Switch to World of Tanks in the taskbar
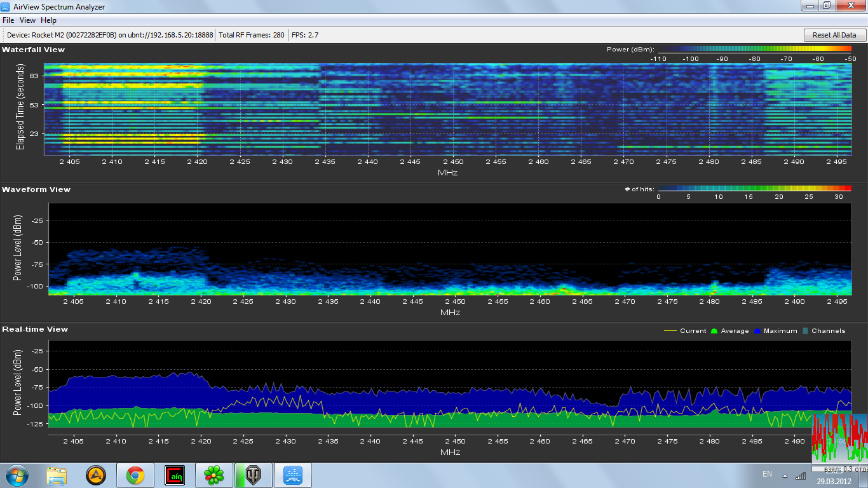This screenshot has height=488, width=868. click(253, 475)
